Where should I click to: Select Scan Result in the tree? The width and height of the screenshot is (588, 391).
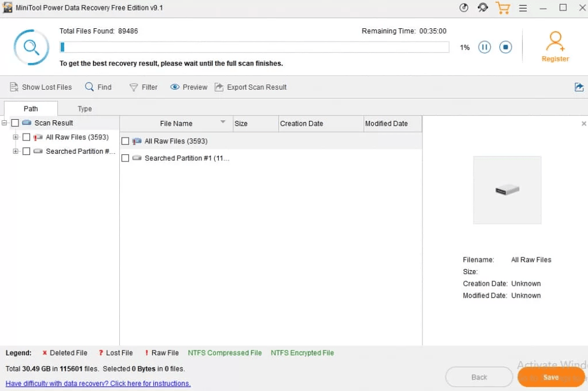point(54,123)
